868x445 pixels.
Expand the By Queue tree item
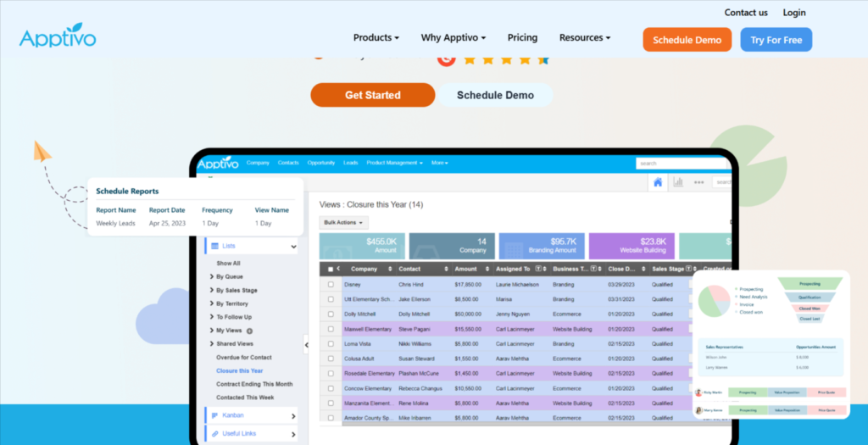pos(211,276)
